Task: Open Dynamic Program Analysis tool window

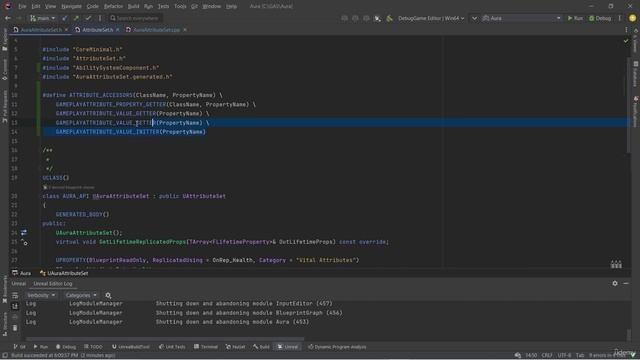Action: coord(337,347)
